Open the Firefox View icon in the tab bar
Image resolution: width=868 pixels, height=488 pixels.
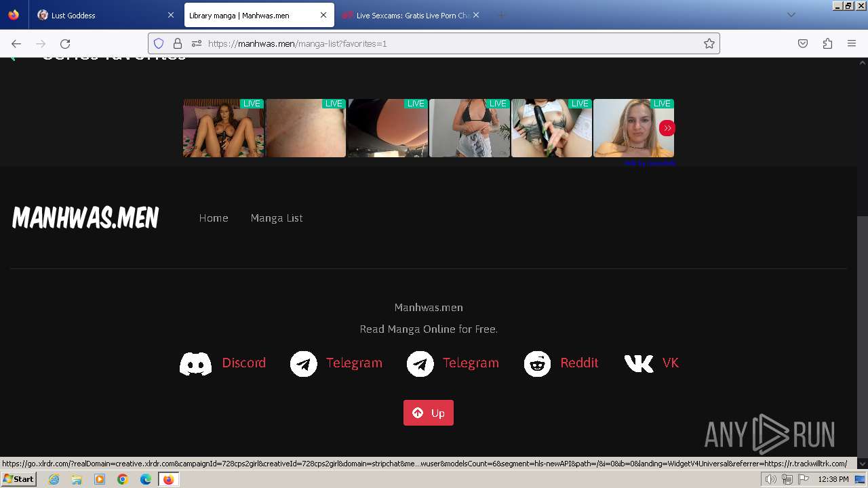pos(14,15)
